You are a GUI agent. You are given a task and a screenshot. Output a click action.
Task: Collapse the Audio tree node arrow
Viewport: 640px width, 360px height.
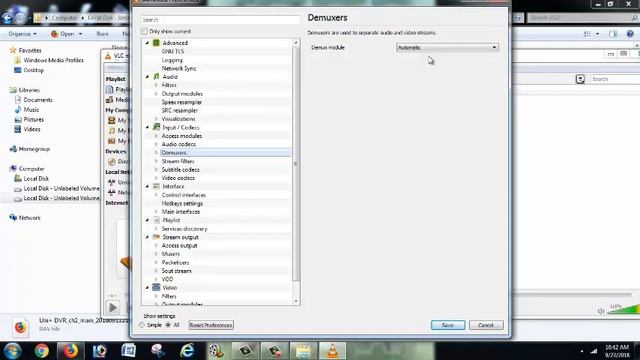point(147,77)
